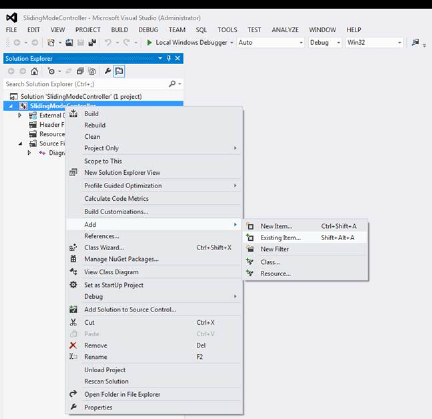
Task: Open the DEBUG menu
Action: pyautogui.click(x=148, y=30)
